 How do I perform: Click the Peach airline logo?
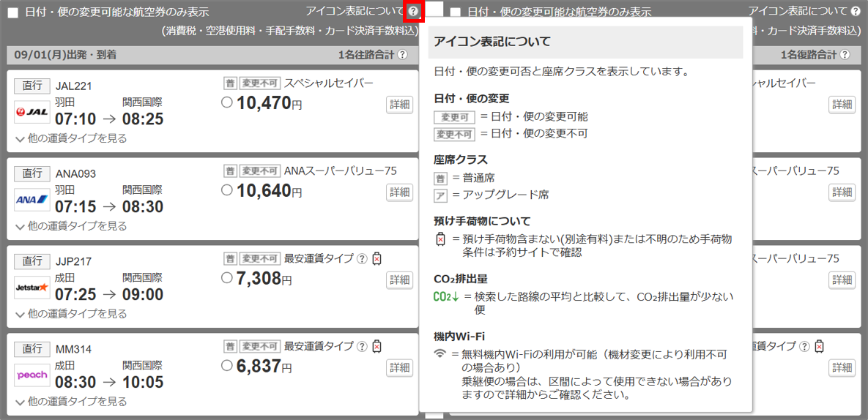click(32, 375)
